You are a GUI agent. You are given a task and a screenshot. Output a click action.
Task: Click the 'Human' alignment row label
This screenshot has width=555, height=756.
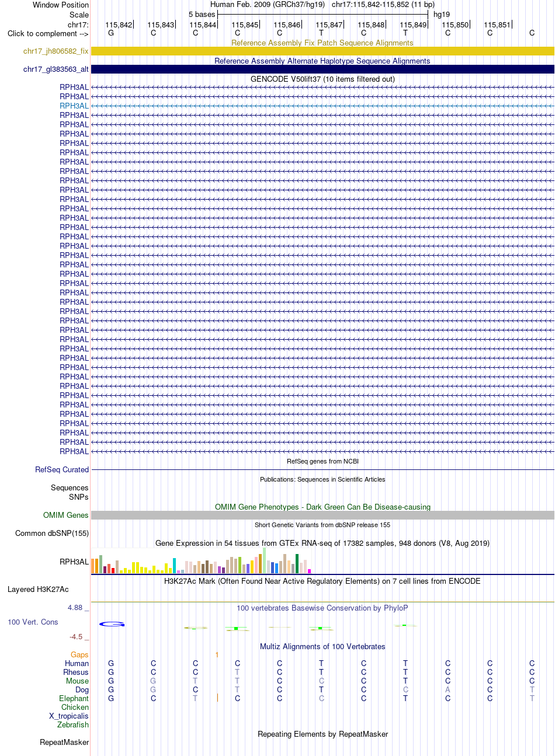(77, 663)
